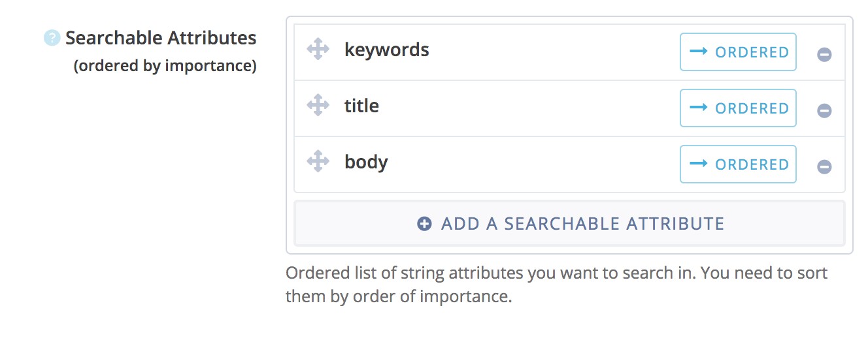Click the arrow icon in body ORDERED button
This screenshot has height=342, width=868.
(699, 164)
